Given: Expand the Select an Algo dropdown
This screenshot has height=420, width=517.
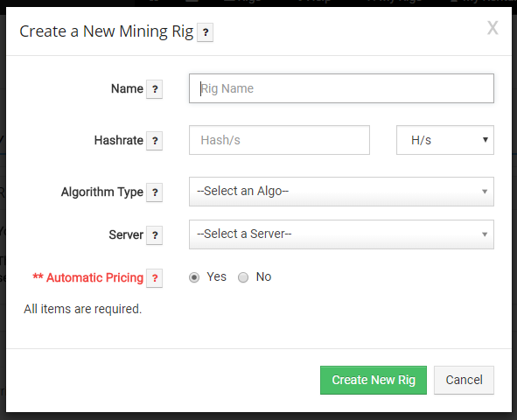Looking at the screenshot, I should coord(341,192).
